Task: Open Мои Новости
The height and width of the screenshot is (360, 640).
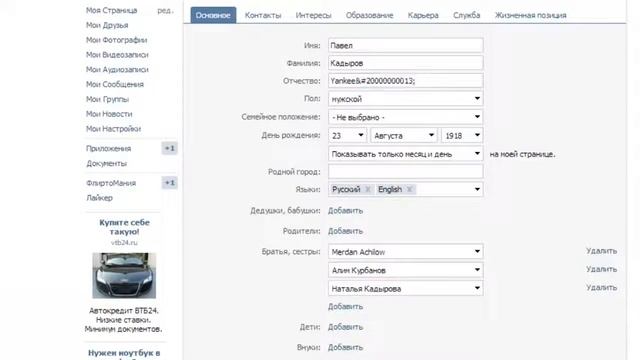Action: [109, 114]
